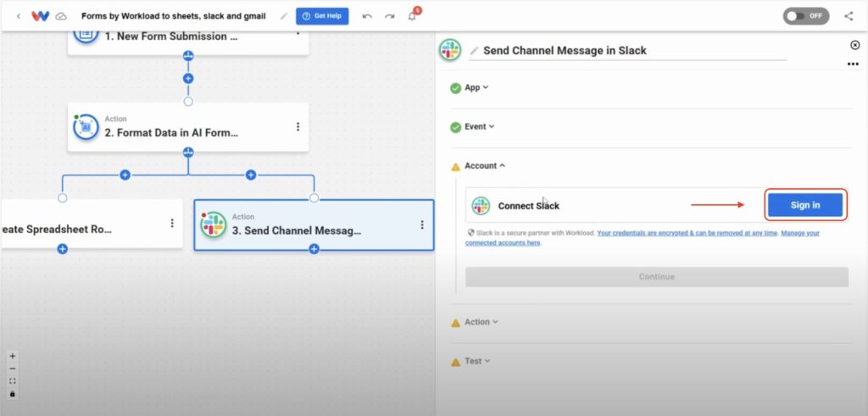868x416 pixels.
Task: Expand the Action section
Action: (481, 322)
